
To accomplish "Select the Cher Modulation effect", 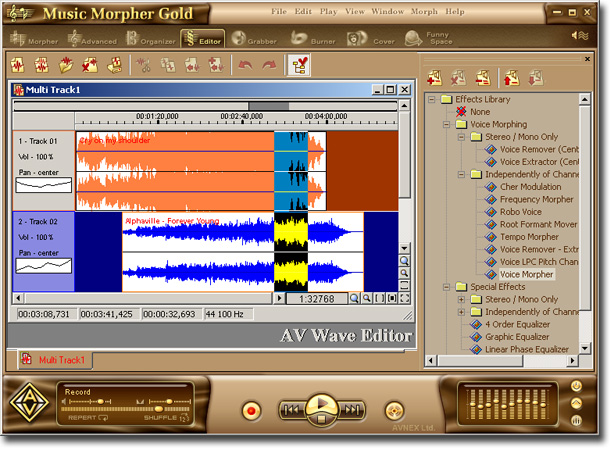I will [530, 187].
